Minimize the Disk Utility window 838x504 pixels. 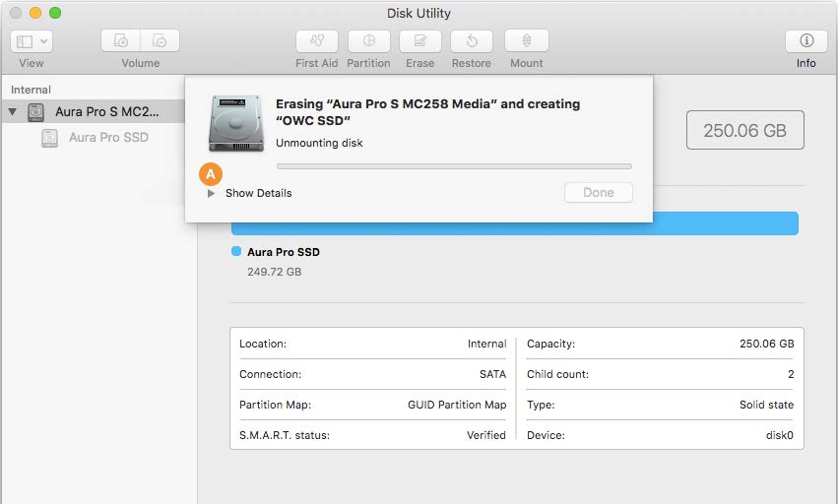(x=35, y=13)
